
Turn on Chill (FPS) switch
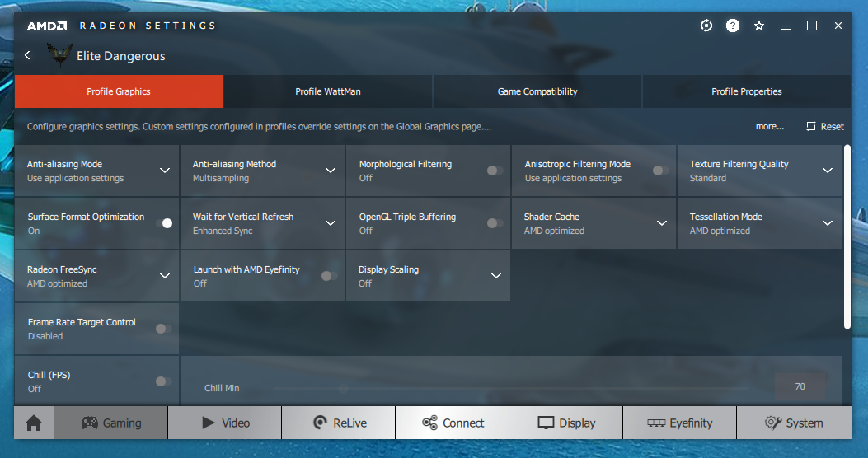164,381
